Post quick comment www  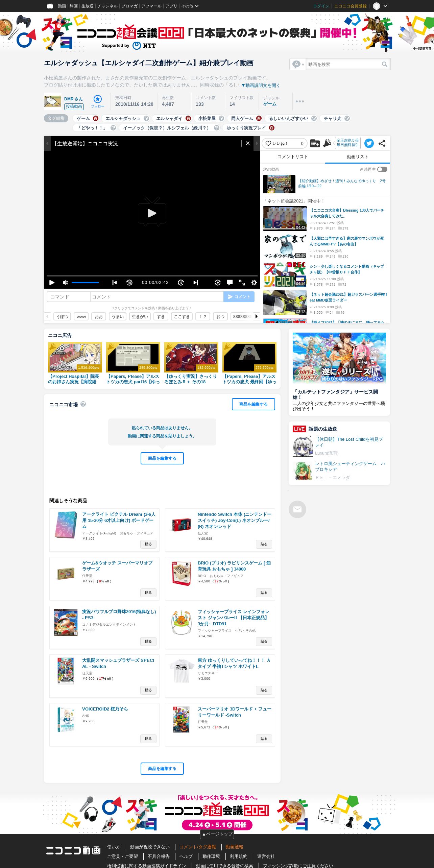tap(81, 316)
